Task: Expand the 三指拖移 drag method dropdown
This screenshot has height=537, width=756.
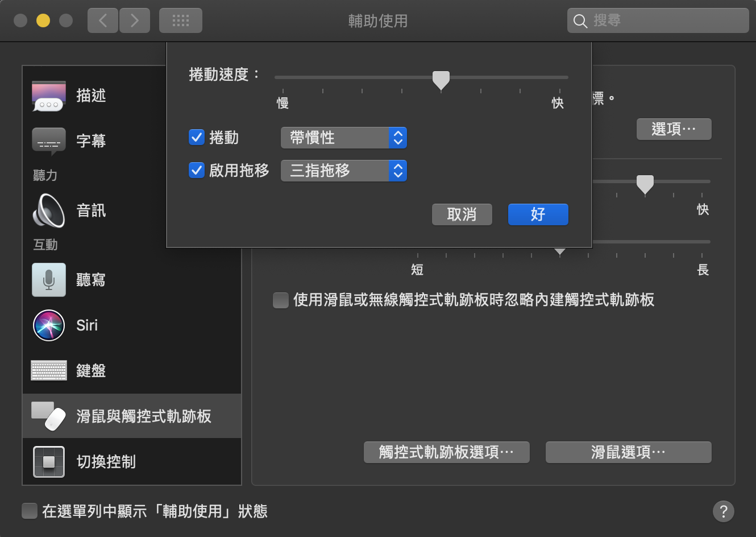Action: pos(344,171)
